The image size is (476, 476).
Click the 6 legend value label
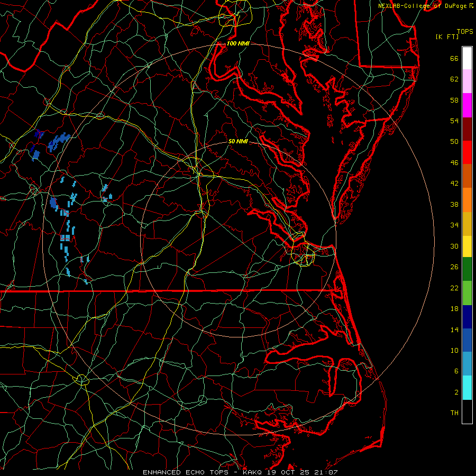point(456,371)
